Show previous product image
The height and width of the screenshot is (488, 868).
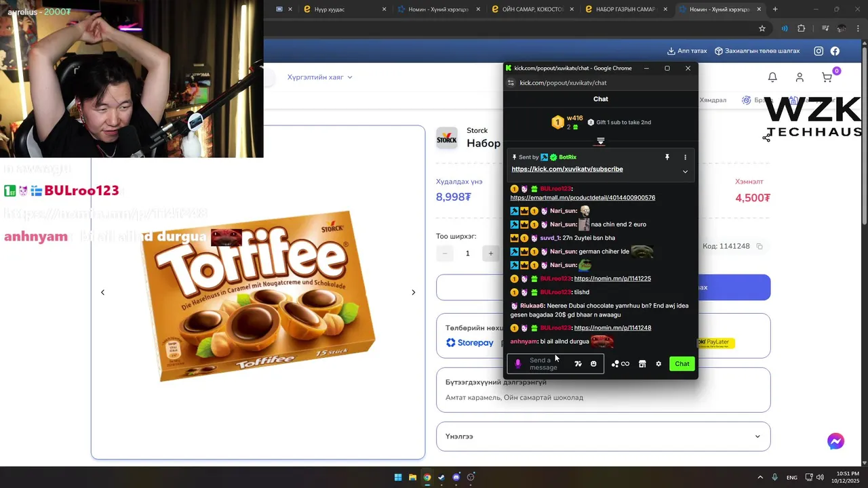[102, 292]
